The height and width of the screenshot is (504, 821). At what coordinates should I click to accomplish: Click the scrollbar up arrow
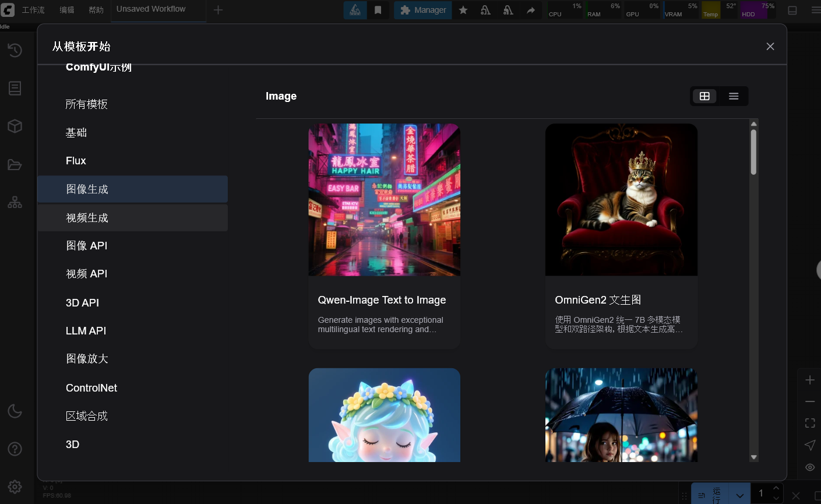click(753, 124)
